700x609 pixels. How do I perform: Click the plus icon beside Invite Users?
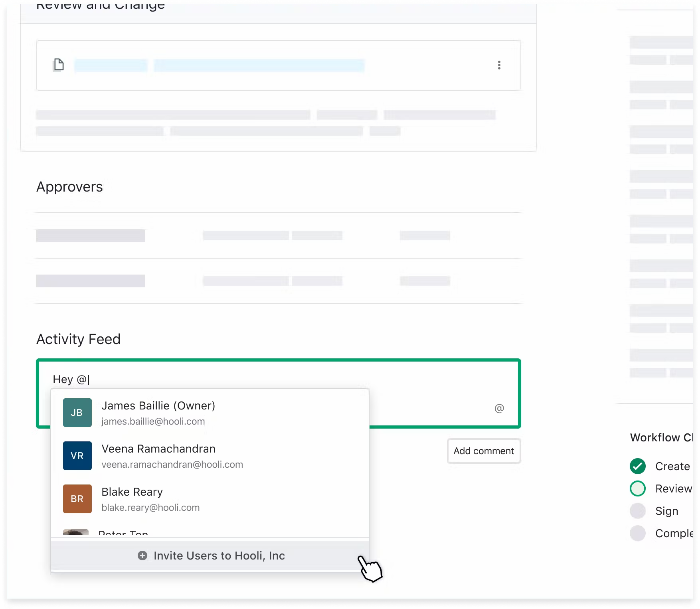142,556
